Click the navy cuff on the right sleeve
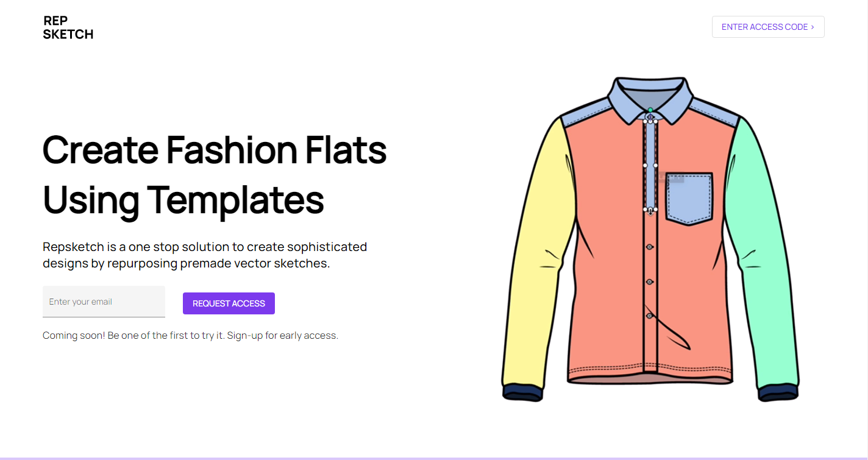The image size is (868, 460). (x=777, y=390)
